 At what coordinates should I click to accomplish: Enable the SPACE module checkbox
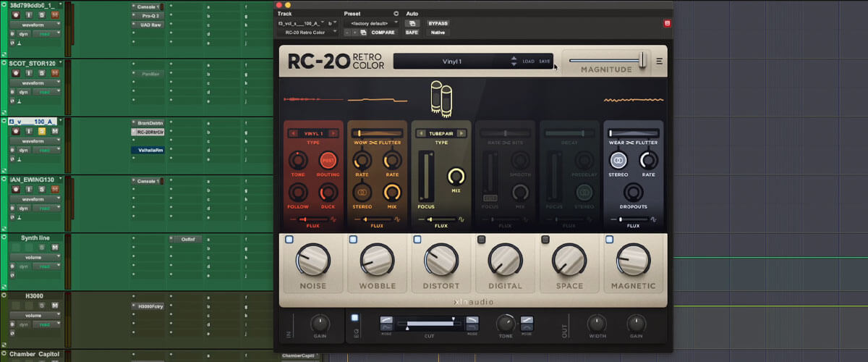coord(545,239)
